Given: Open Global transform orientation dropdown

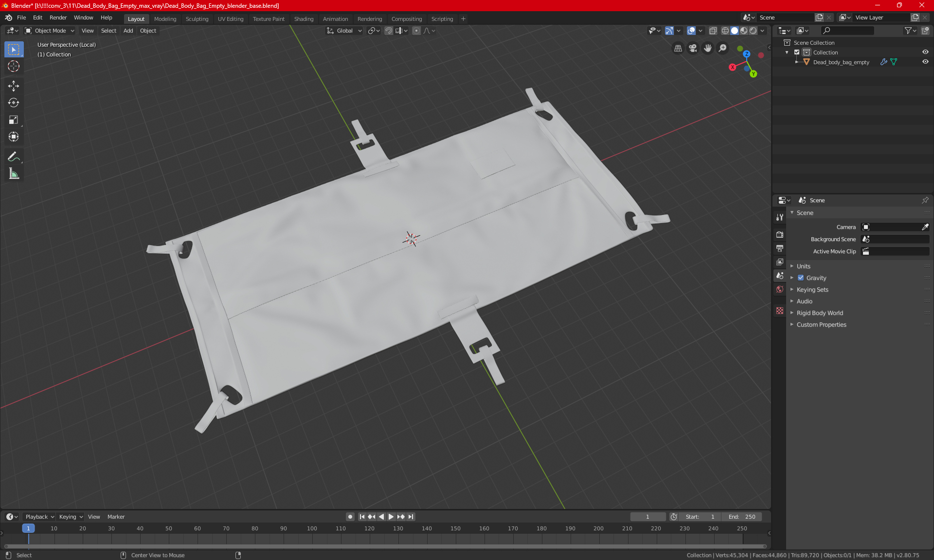Looking at the screenshot, I should tap(344, 31).
